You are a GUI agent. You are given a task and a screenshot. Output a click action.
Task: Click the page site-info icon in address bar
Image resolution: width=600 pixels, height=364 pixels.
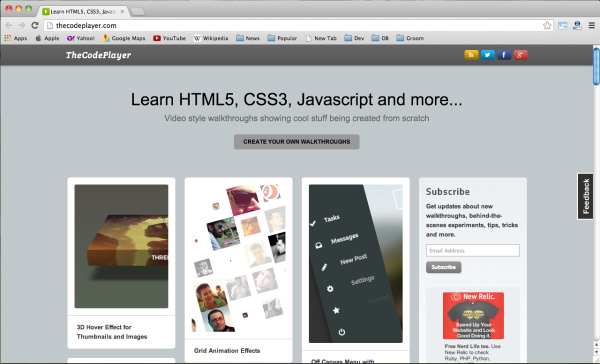(49, 26)
